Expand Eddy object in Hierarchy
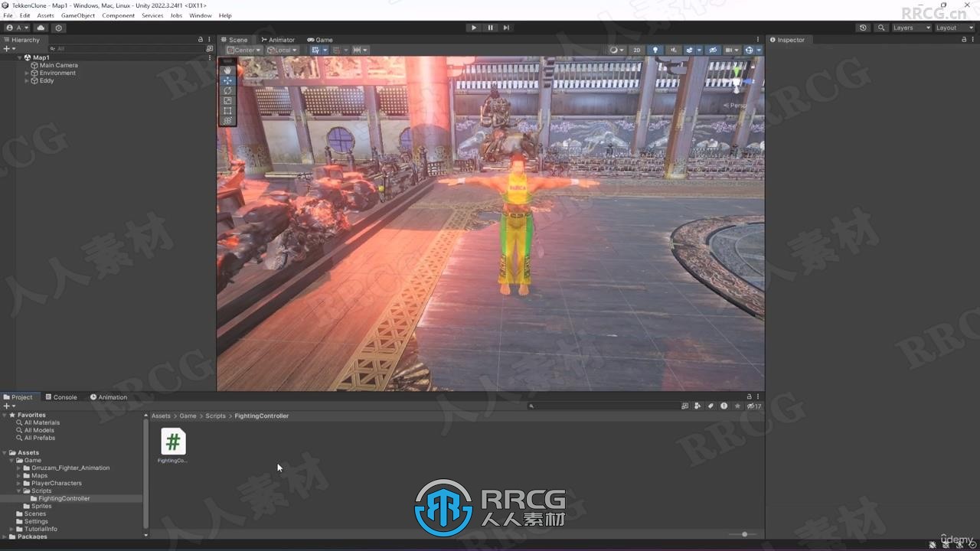980x551 pixels. (27, 80)
